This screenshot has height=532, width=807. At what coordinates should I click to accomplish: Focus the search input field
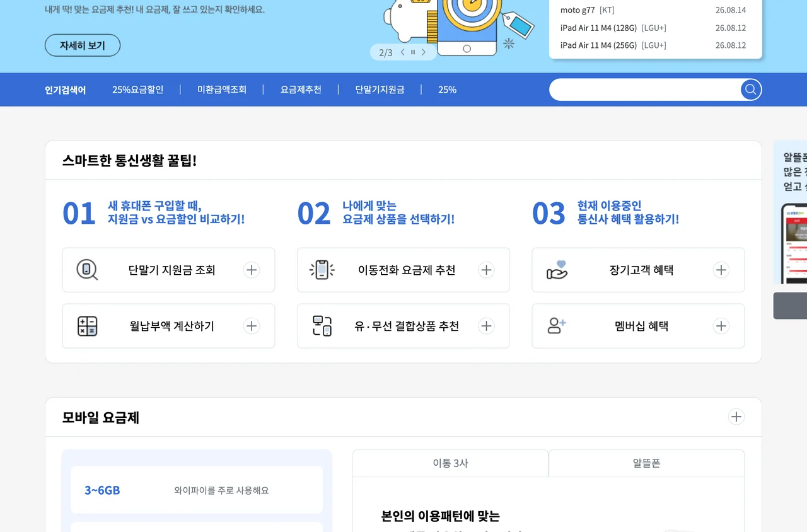645,90
